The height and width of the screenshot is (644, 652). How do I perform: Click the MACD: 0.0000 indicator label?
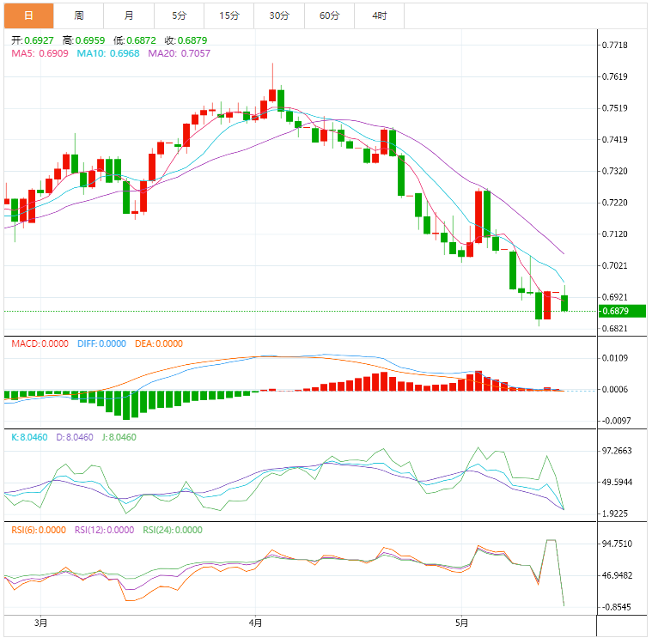pyautogui.click(x=40, y=343)
